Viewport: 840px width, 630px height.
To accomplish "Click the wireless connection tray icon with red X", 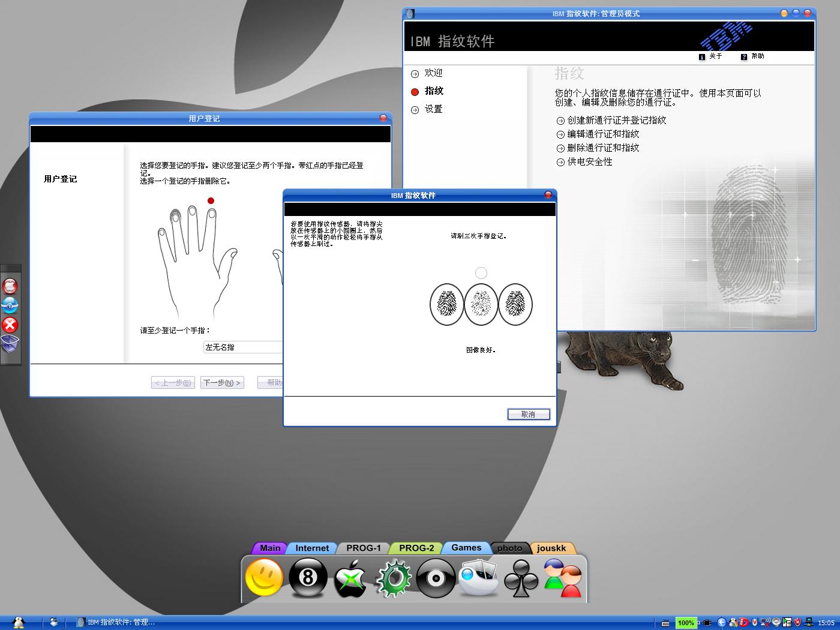I will point(765,623).
